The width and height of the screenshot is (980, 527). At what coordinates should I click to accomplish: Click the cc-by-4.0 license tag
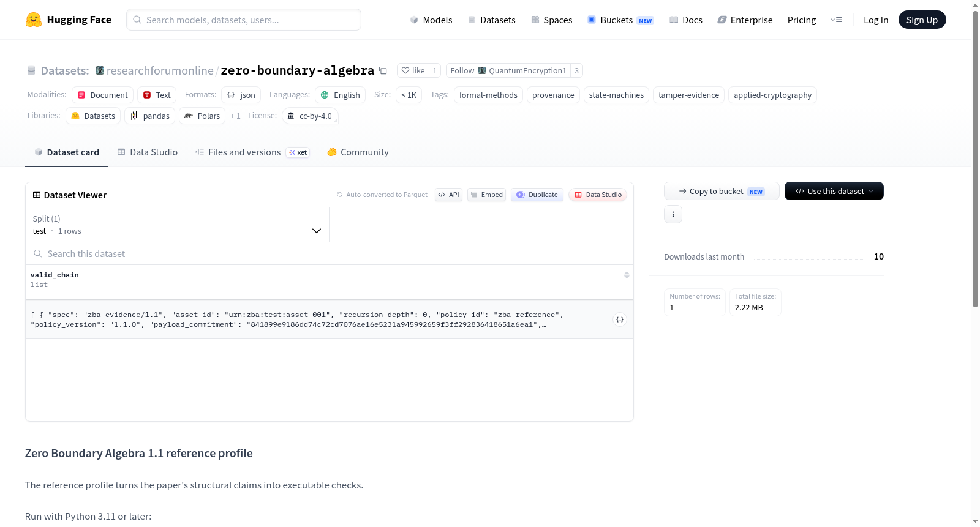click(310, 116)
